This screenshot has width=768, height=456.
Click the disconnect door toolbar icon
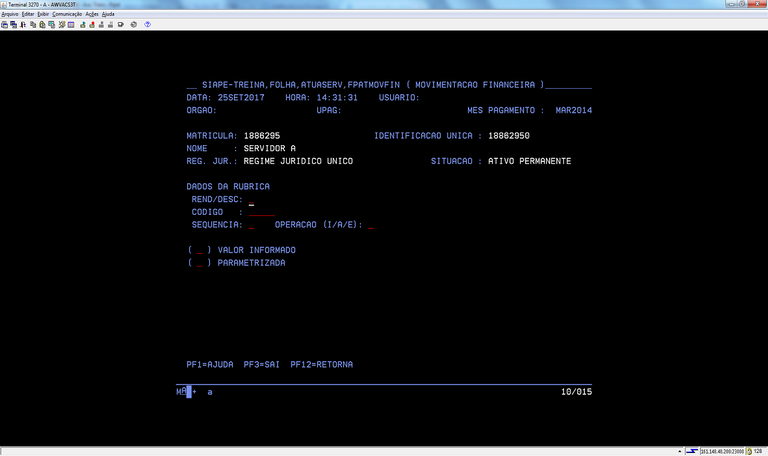click(x=23, y=24)
